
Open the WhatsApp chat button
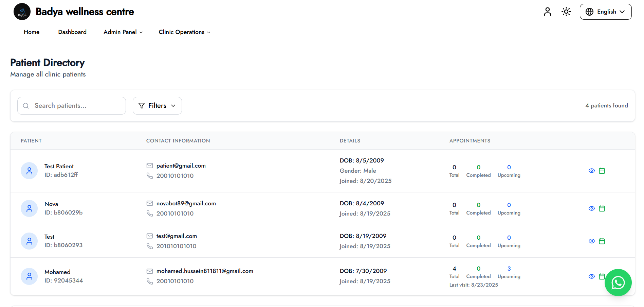[618, 283]
